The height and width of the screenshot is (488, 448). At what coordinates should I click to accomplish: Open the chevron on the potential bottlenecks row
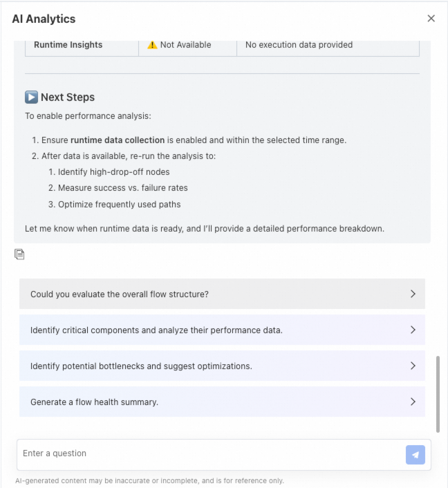[x=413, y=366]
